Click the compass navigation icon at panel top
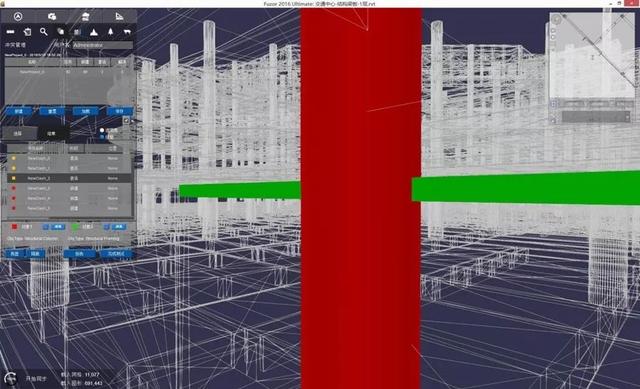Screen dimensions: 640x389 (x=18, y=16)
